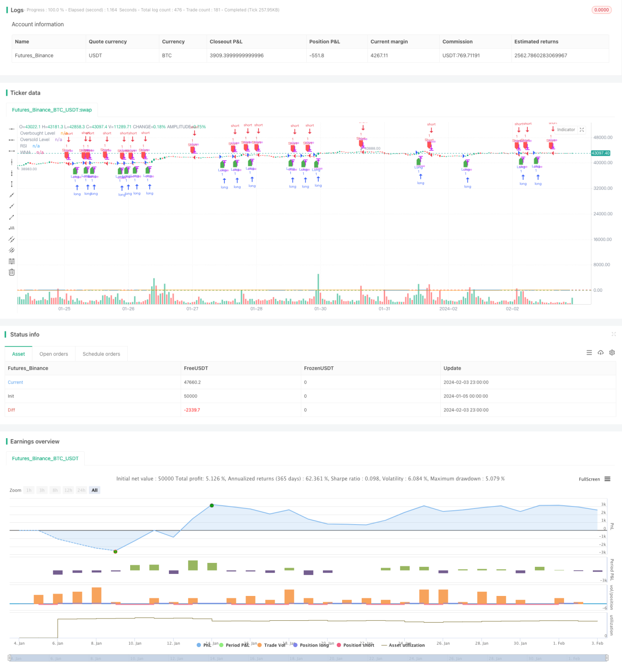This screenshot has width=622, height=672.
Task: Switch to the Open orders tab
Action: (54, 354)
